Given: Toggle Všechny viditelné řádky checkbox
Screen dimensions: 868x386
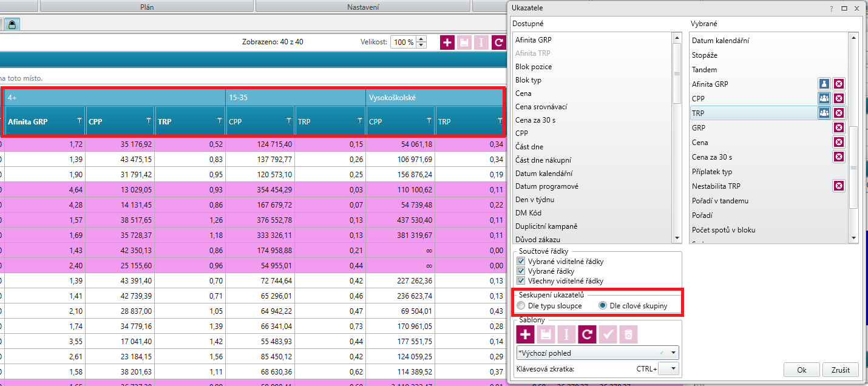Looking at the screenshot, I should coord(521,281).
